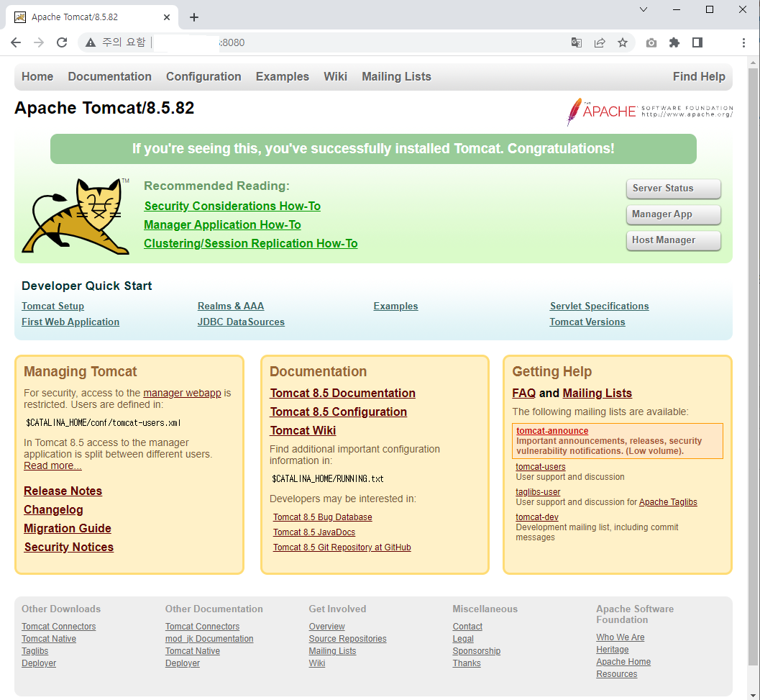760x700 pixels.
Task: Click the not-secure warning triangle icon
Action: [91, 42]
